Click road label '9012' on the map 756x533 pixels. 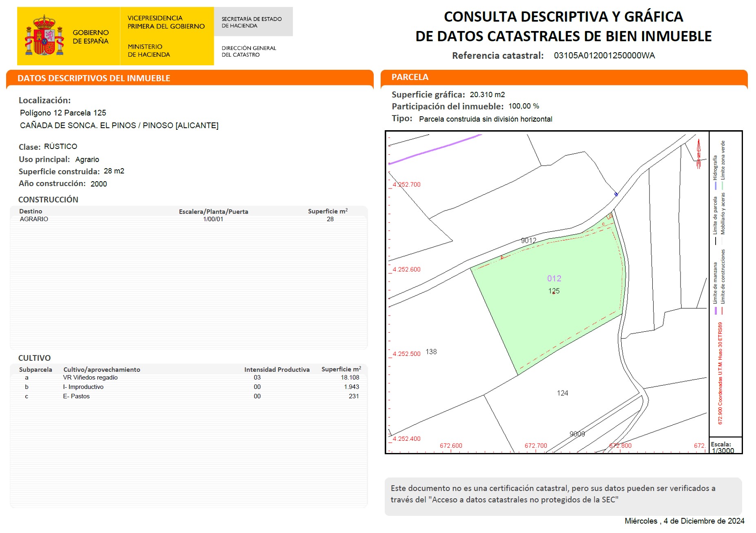pos(528,240)
